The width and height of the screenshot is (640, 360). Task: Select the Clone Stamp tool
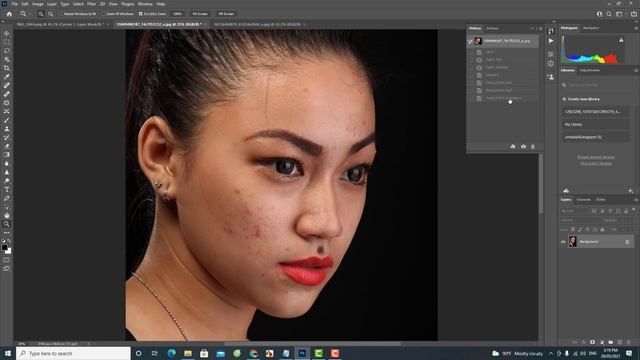(7, 129)
